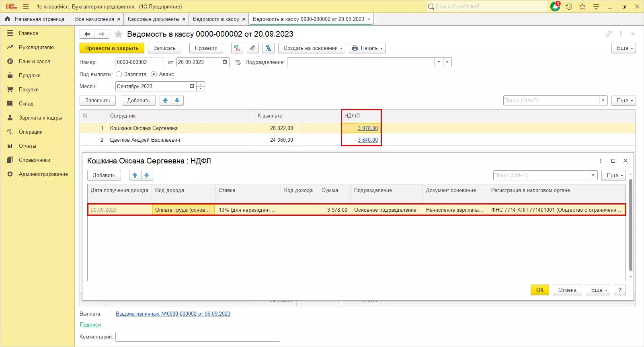The image size is (644, 347).
Task: Open the notifications bell icon
Action: coord(555,6)
